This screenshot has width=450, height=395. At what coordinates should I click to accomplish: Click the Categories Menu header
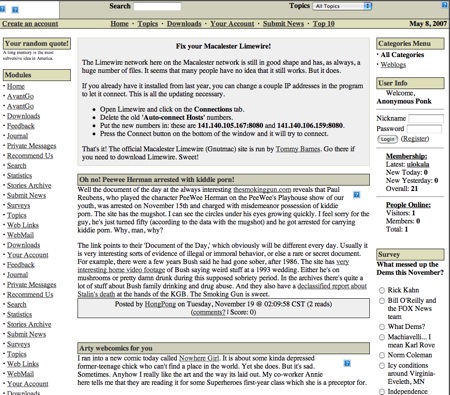click(410, 44)
